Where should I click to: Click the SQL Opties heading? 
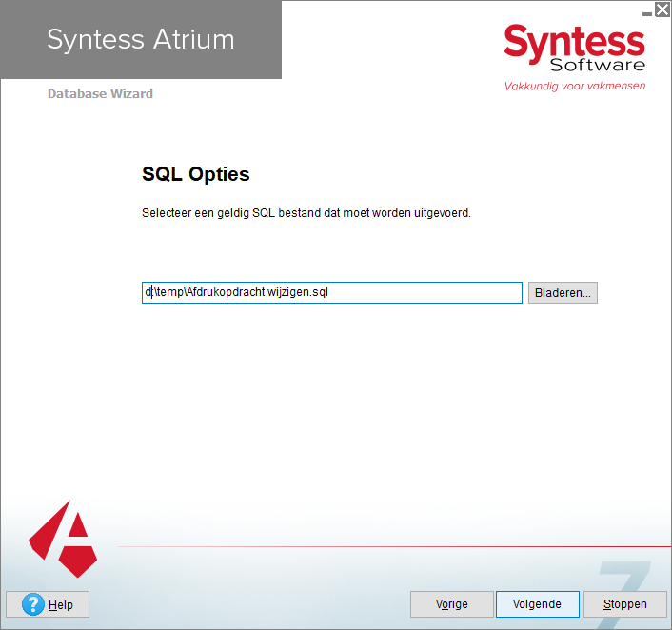point(196,174)
